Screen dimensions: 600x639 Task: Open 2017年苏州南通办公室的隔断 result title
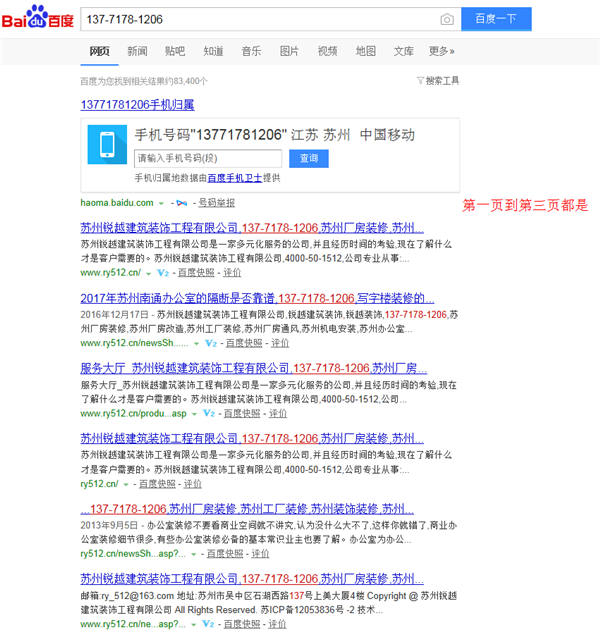257,298
